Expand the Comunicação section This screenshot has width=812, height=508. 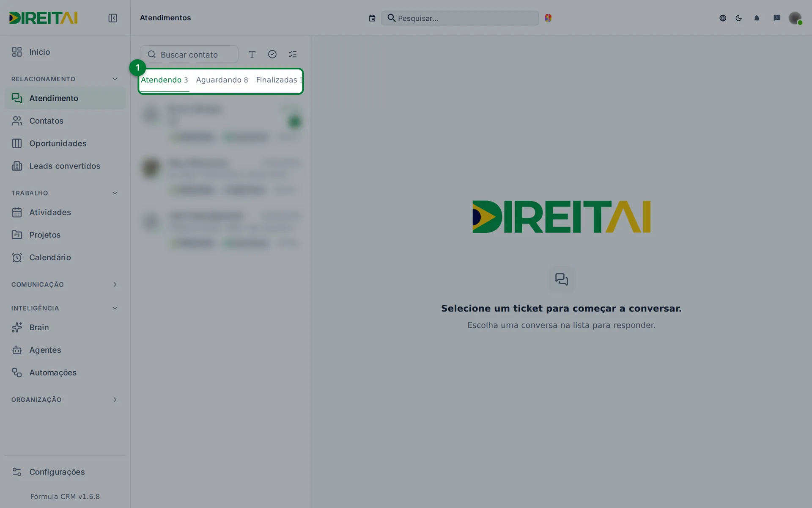point(65,284)
